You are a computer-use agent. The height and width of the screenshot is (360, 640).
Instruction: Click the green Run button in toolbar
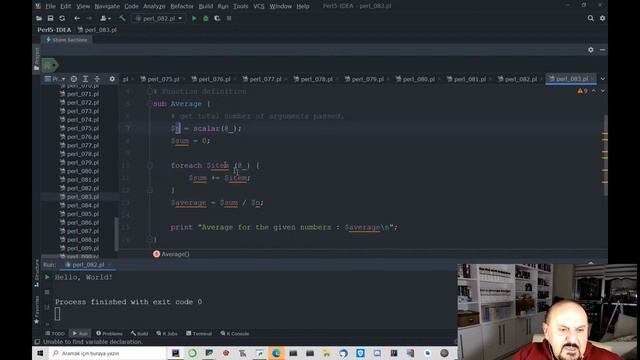194,18
